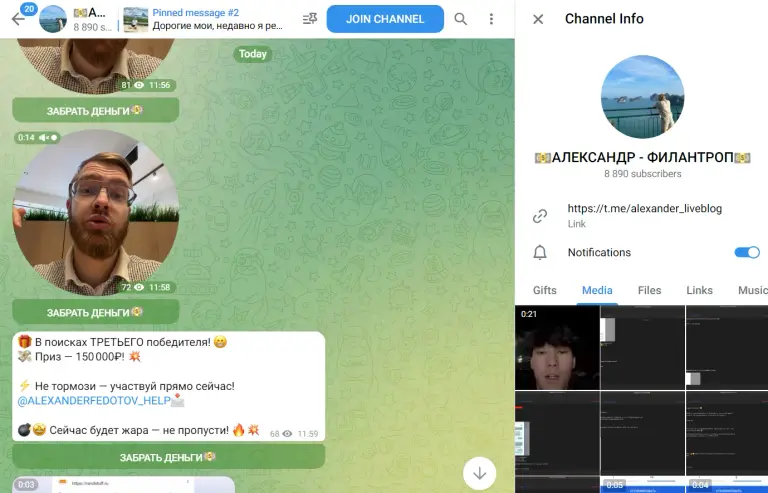Click ЗАБРАТЬ ДЕНЬГИ button under the 11:58 video
Viewport: 768px width, 493px height.
[x=96, y=312]
